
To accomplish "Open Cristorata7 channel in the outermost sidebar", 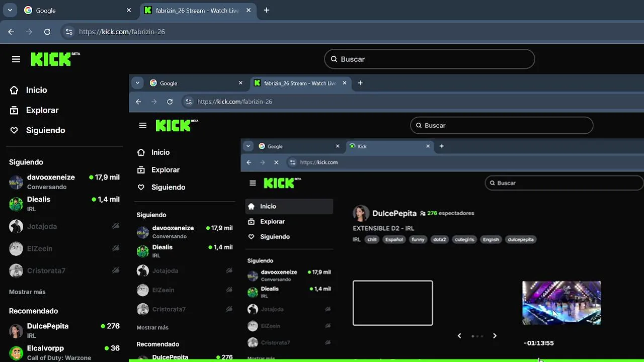I will (64, 270).
